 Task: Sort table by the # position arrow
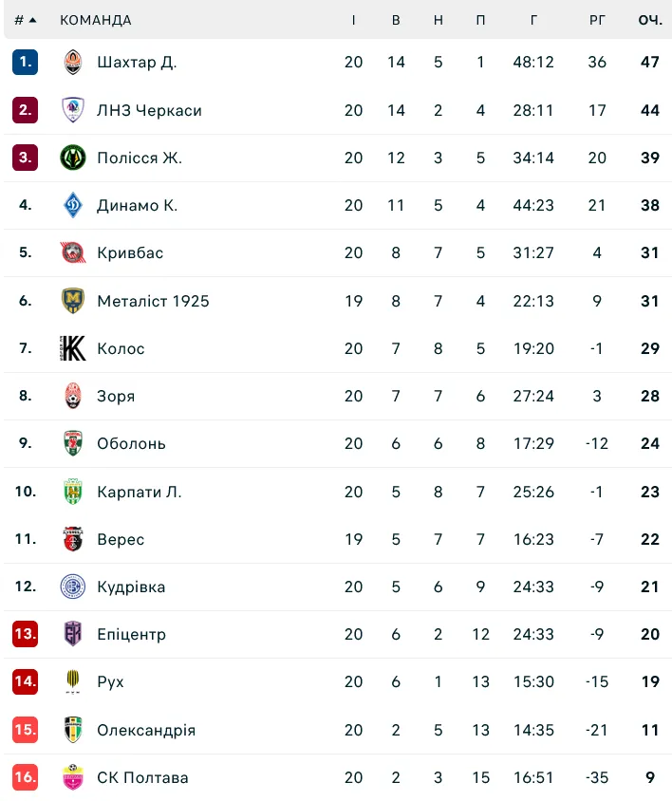[x=32, y=20]
